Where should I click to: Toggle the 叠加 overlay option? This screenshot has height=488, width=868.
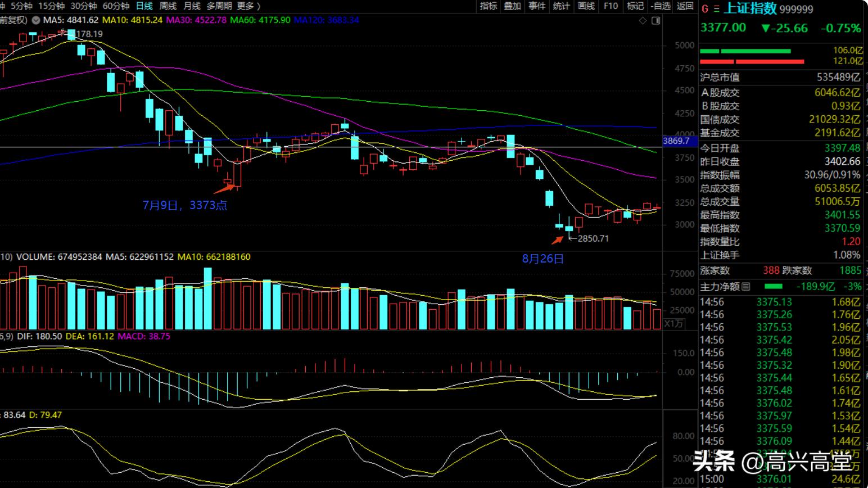pos(512,6)
